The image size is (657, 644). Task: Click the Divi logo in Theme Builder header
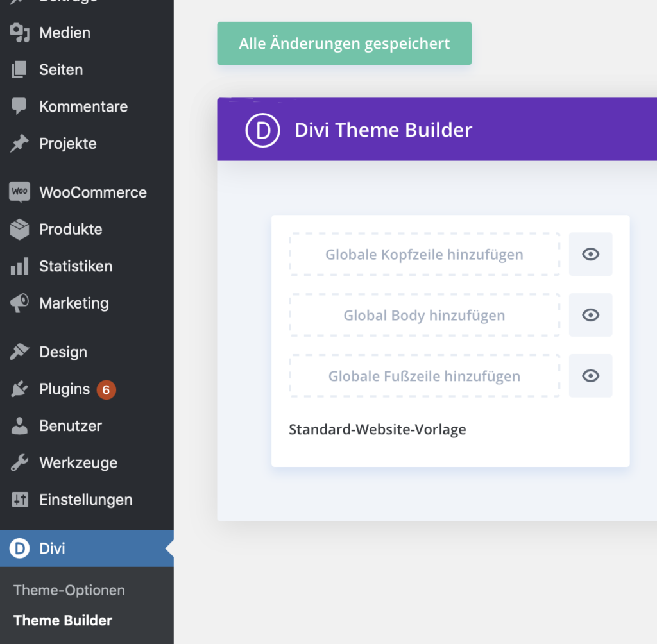[x=262, y=130]
